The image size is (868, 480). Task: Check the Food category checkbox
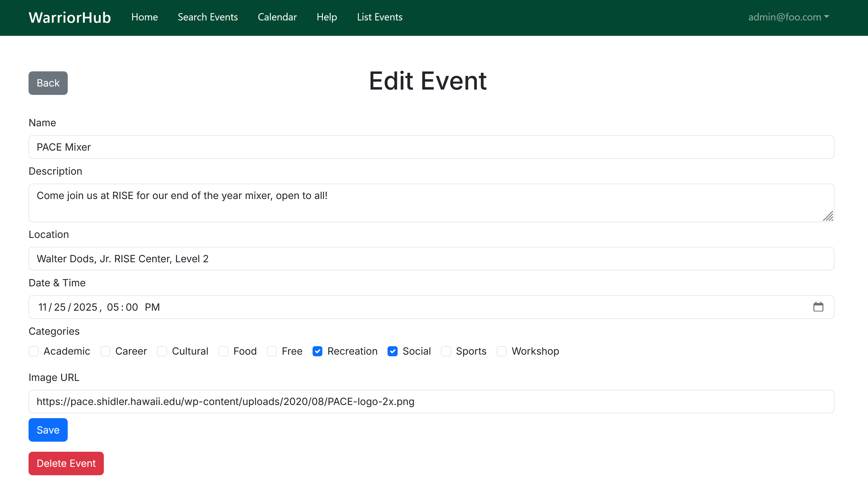click(x=223, y=351)
